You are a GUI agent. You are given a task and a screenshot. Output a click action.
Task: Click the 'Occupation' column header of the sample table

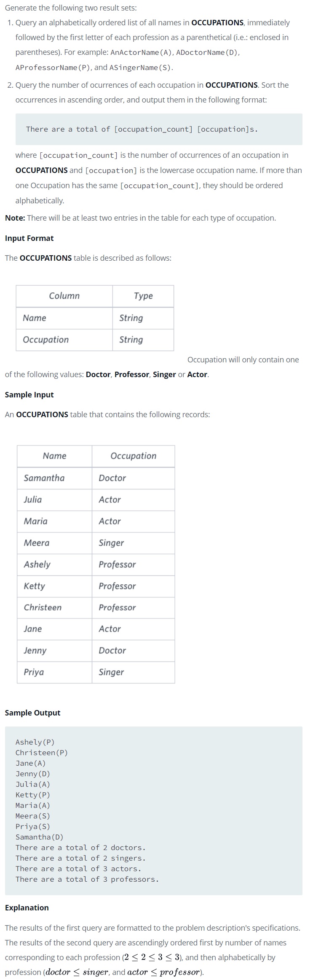point(133,456)
